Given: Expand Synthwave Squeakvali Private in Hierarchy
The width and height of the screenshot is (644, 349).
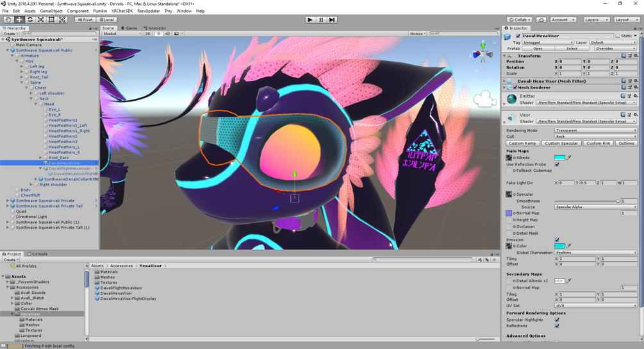Looking at the screenshot, I should 8,201.
